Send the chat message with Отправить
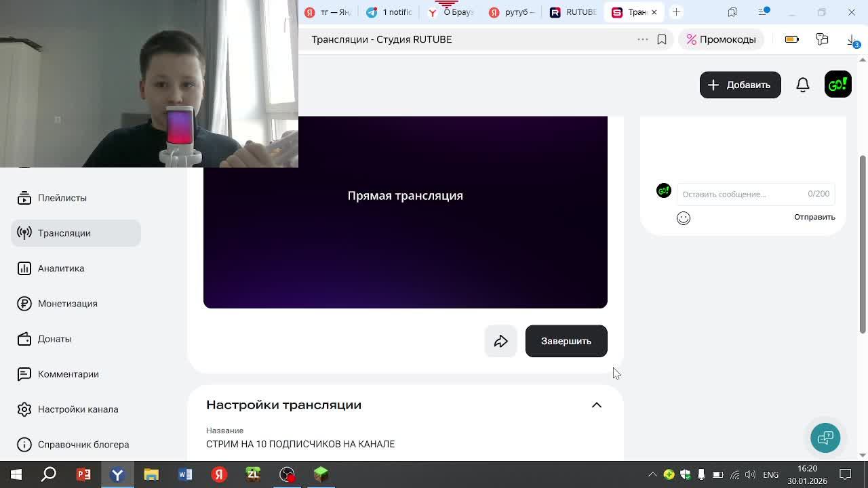The height and width of the screenshot is (488, 868). click(x=814, y=217)
